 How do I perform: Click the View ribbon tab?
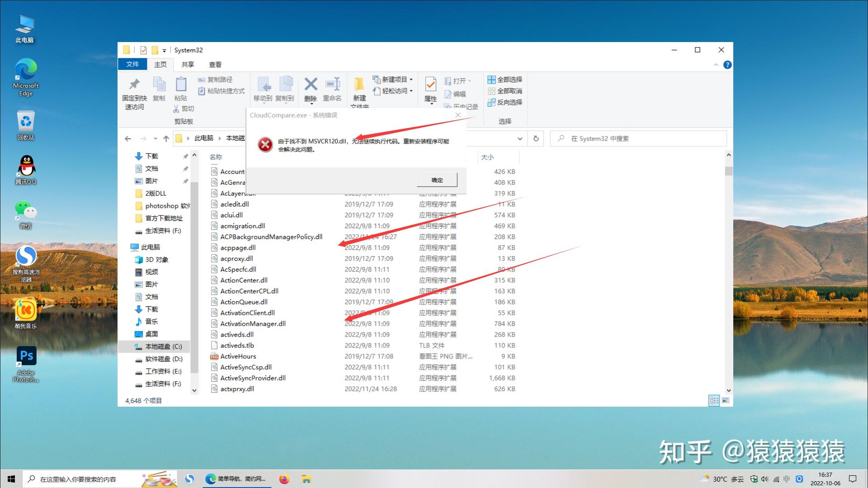click(215, 65)
